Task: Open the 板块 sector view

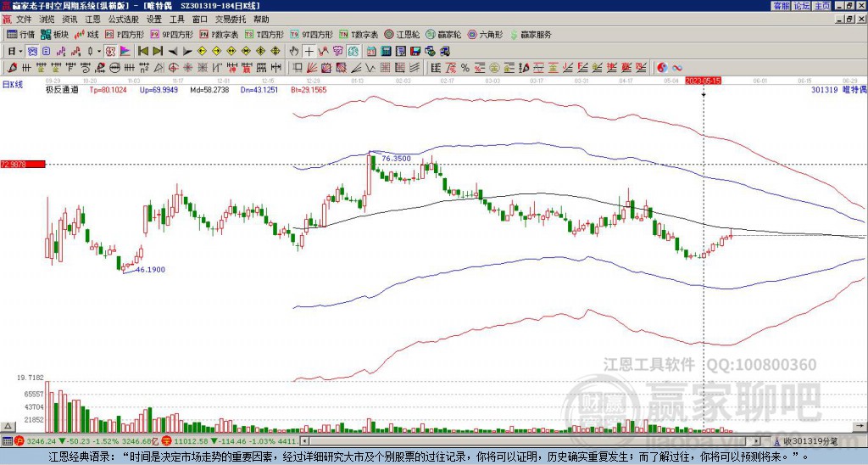Action: pyautogui.click(x=54, y=34)
